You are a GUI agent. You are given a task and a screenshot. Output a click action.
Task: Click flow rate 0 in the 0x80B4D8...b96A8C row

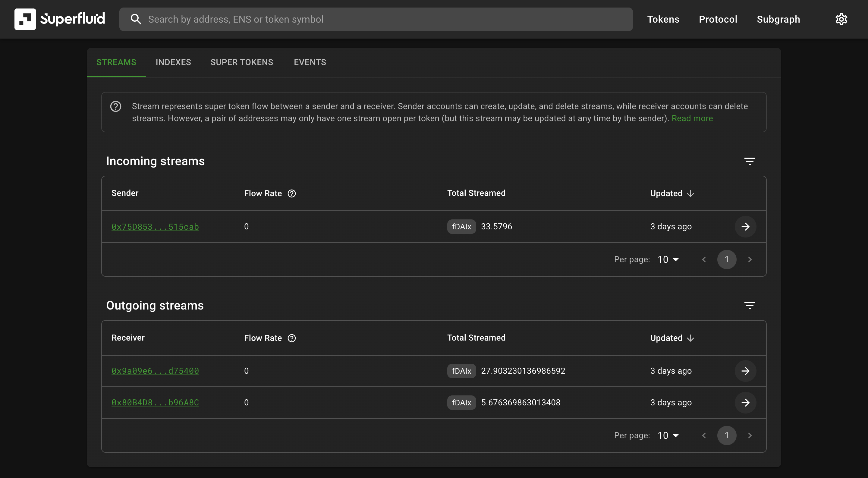coord(246,403)
